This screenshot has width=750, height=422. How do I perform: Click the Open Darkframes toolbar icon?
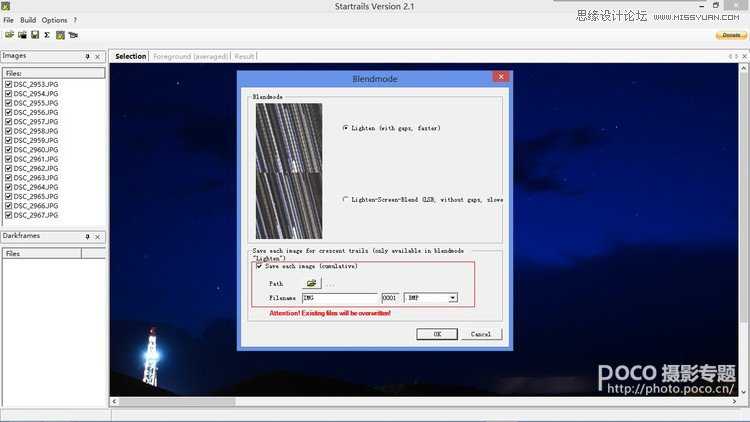pos(22,34)
